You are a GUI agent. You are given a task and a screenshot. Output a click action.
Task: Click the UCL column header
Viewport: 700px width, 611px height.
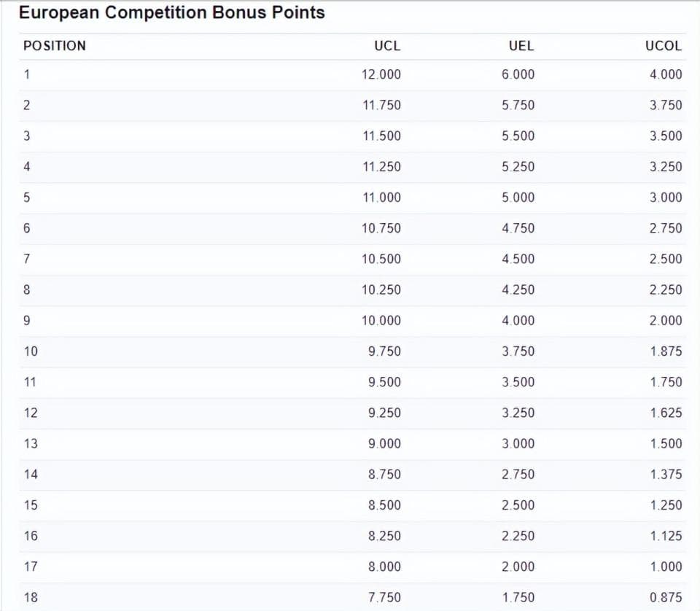387,46
